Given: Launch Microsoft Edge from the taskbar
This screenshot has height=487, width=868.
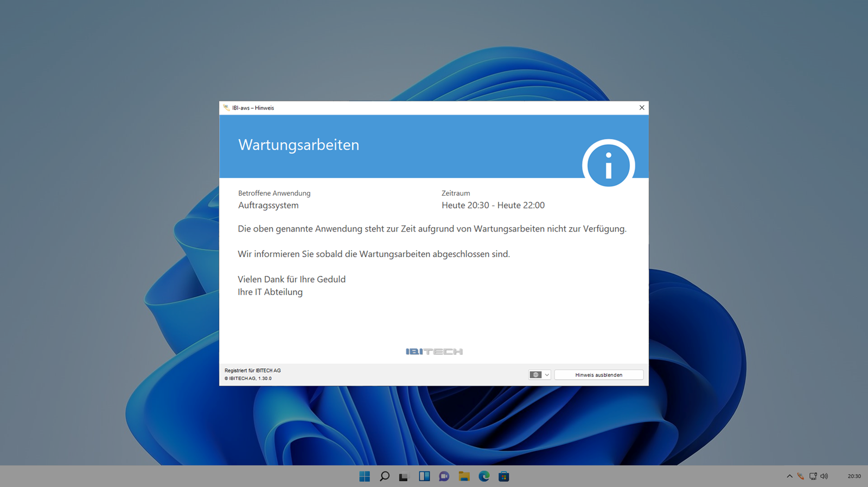Looking at the screenshot, I should [x=484, y=476].
